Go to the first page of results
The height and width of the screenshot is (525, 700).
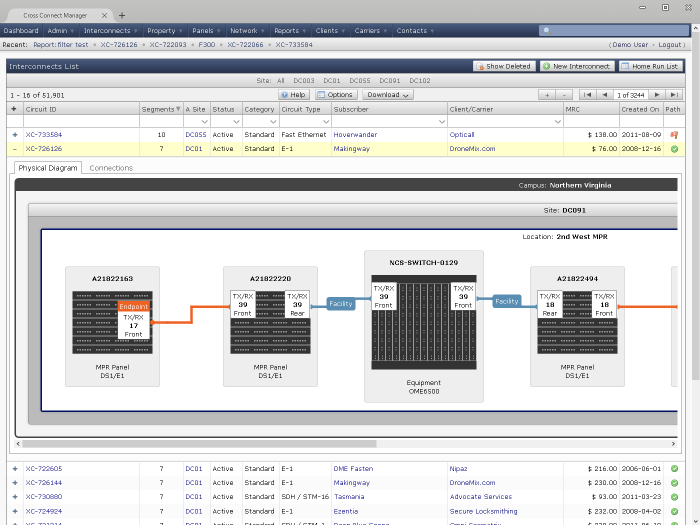(x=588, y=94)
